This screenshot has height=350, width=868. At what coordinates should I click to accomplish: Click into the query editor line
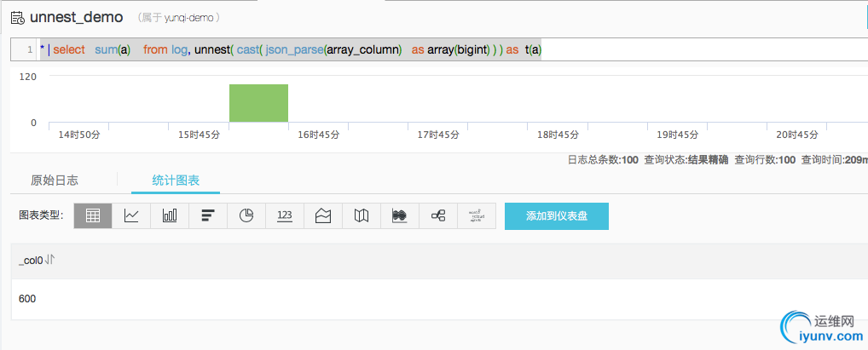(x=439, y=49)
